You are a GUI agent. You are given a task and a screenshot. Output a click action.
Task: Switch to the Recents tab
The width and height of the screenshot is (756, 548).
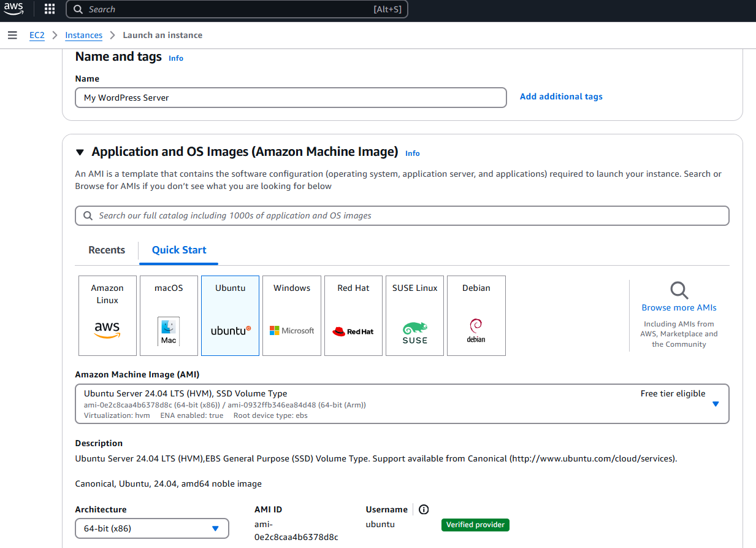point(107,250)
